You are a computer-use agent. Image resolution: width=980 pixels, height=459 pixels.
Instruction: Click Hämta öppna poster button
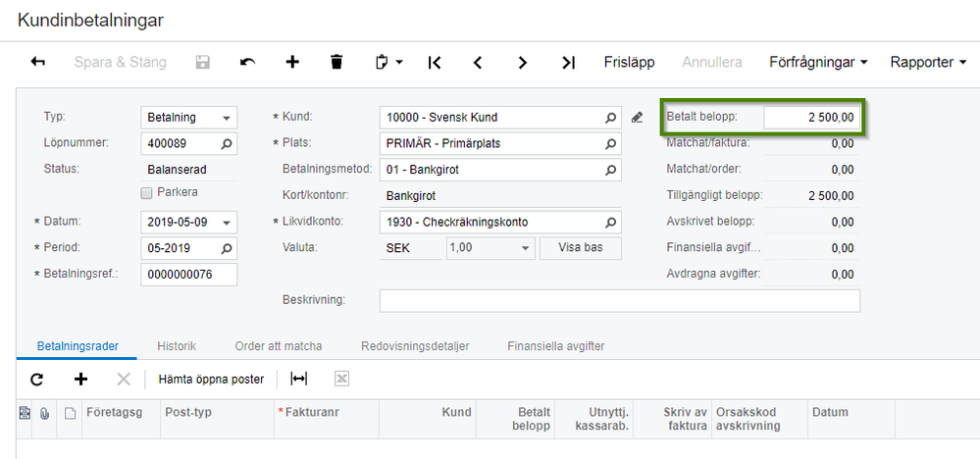pyautogui.click(x=211, y=379)
